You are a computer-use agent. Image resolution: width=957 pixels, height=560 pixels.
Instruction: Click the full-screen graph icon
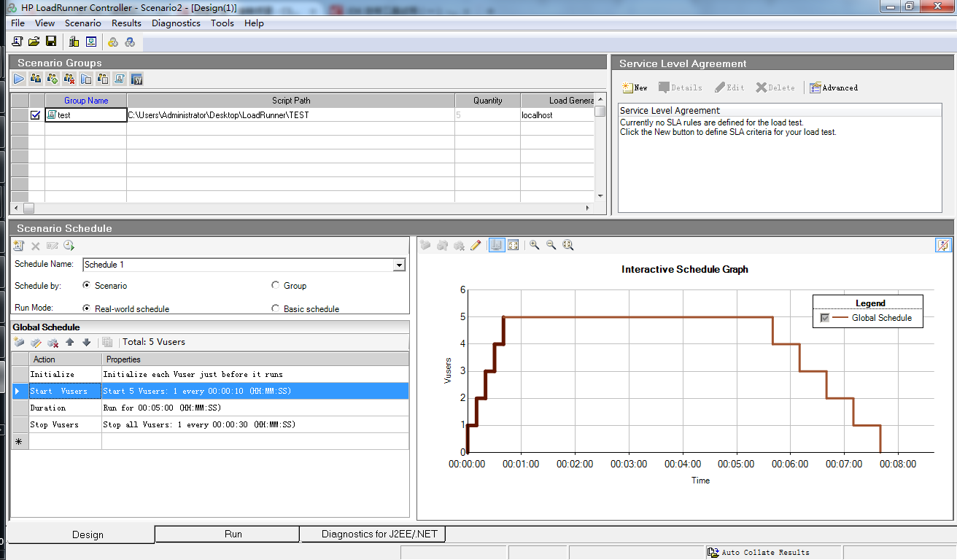tap(513, 246)
